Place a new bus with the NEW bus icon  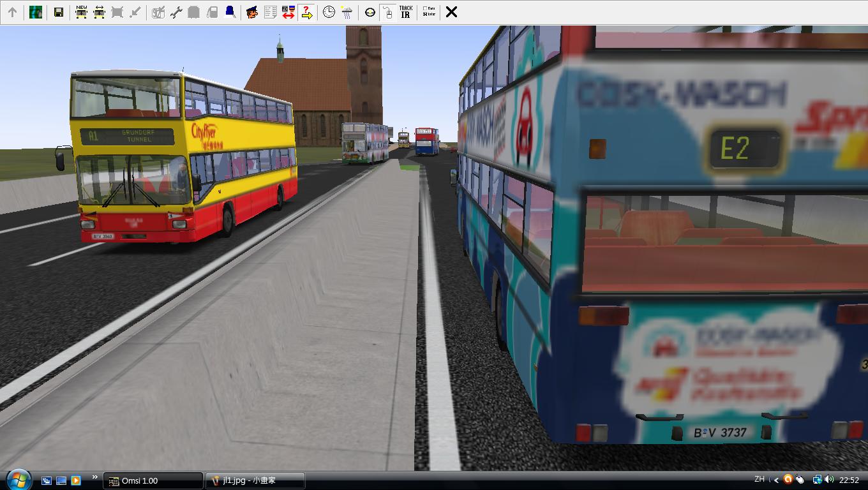pos(81,12)
